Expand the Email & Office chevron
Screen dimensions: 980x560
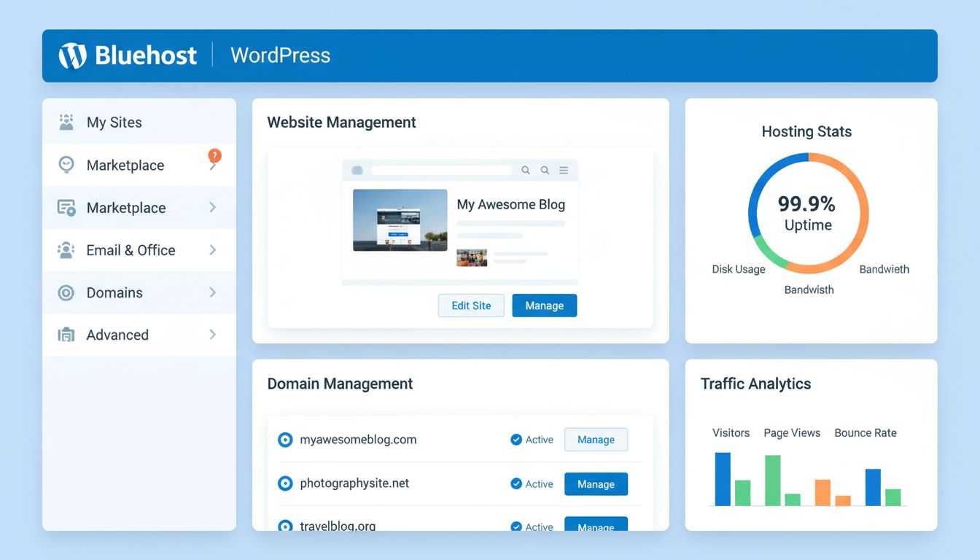tap(213, 250)
